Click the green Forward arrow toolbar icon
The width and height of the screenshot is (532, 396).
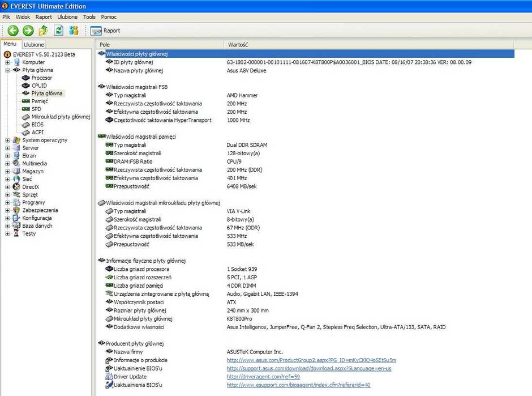(28, 31)
